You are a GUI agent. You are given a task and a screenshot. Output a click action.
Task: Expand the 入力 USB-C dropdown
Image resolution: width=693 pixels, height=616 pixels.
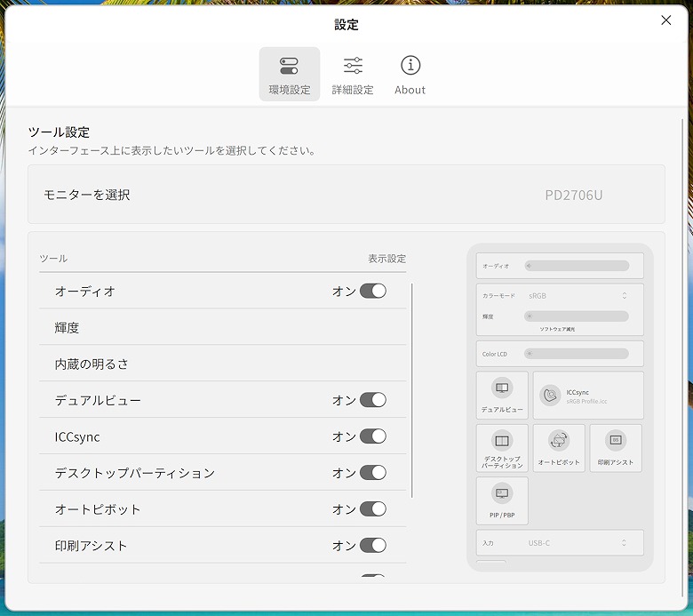[577, 542]
